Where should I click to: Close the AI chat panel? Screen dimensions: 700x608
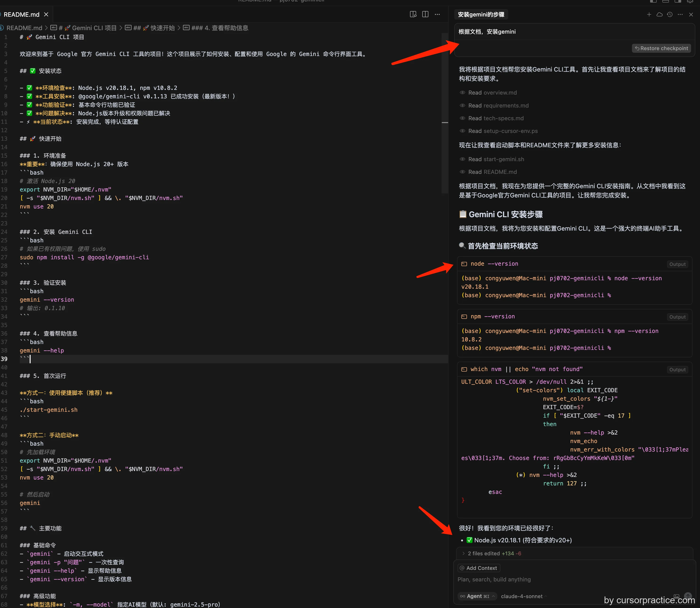[691, 15]
